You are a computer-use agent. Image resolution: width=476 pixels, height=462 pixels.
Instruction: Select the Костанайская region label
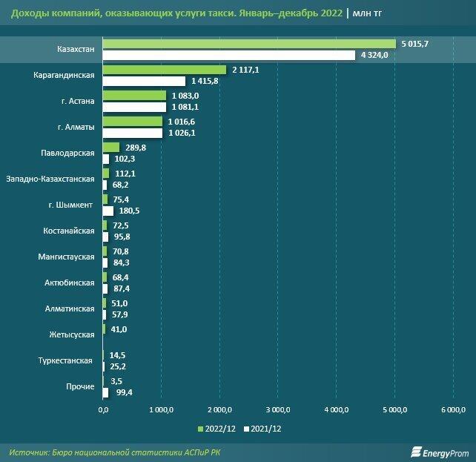[69, 231]
